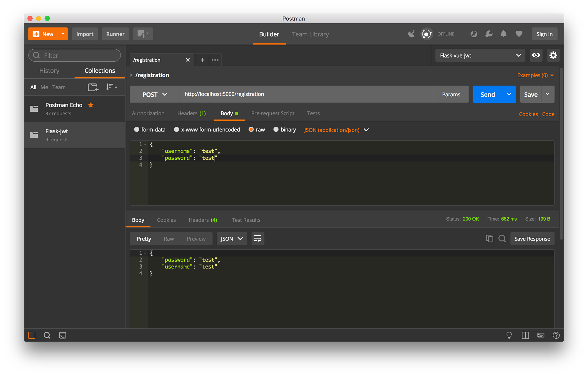This screenshot has height=376, width=588.
Task: Click the blue Send button
Action: [x=488, y=94]
